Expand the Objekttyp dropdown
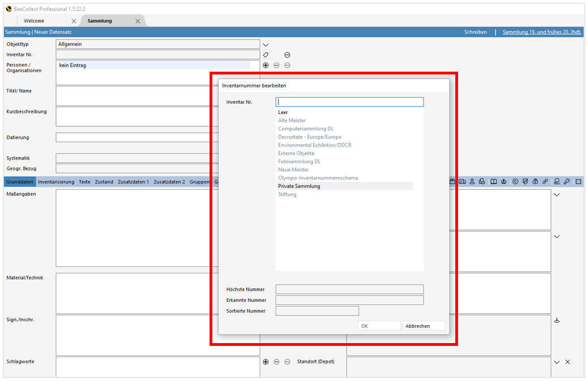This screenshot has height=382, width=588. coord(265,44)
